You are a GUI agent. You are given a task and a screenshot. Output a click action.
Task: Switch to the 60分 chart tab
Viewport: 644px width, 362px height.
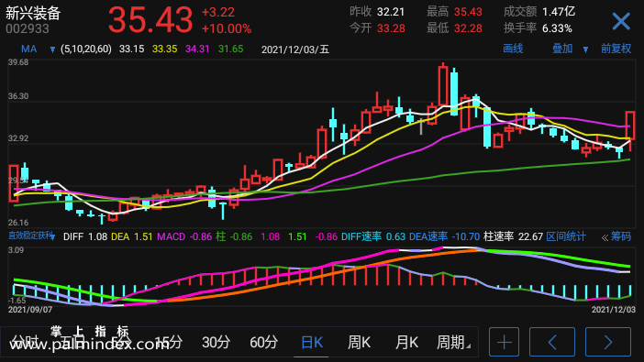tap(263, 343)
